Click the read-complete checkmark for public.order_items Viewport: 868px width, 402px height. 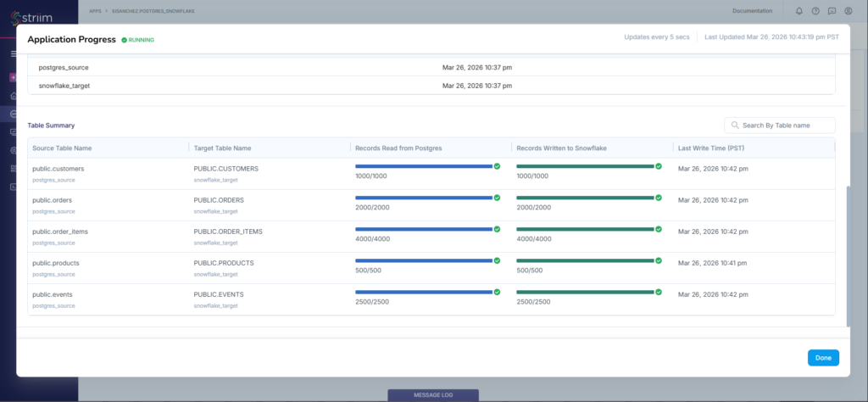coord(497,229)
